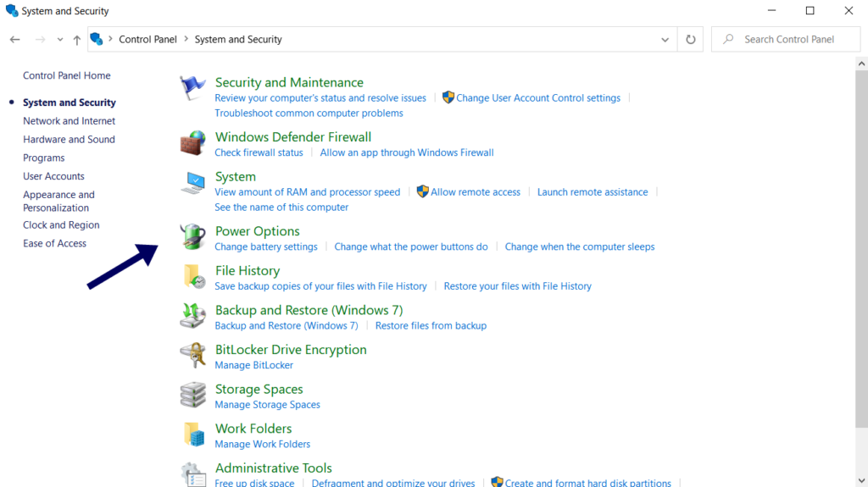Open File History heading
The height and width of the screenshot is (487, 868).
(x=248, y=271)
